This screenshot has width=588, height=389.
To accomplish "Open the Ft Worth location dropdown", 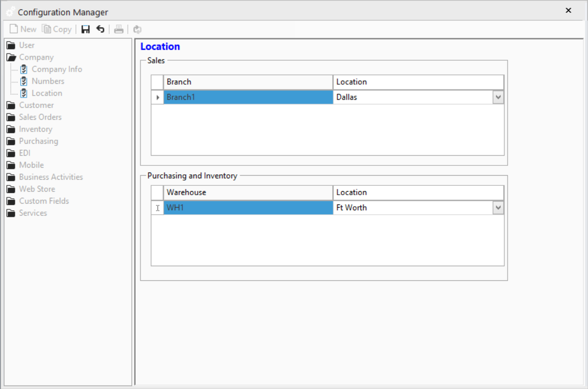I will coord(498,207).
